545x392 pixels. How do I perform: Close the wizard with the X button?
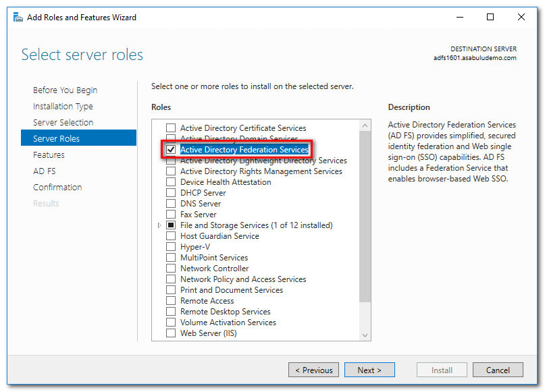click(x=521, y=17)
